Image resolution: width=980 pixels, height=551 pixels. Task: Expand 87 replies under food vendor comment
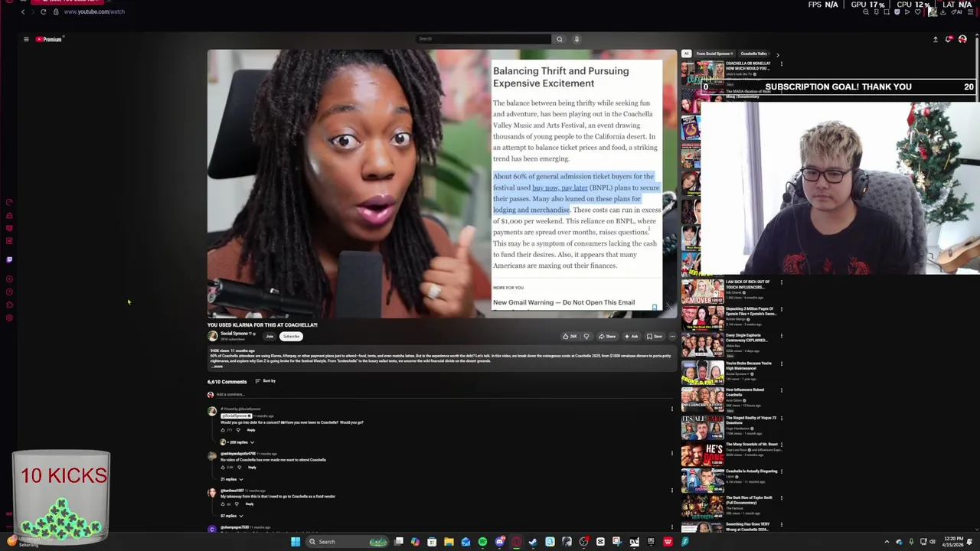pyautogui.click(x=231, y=516)
